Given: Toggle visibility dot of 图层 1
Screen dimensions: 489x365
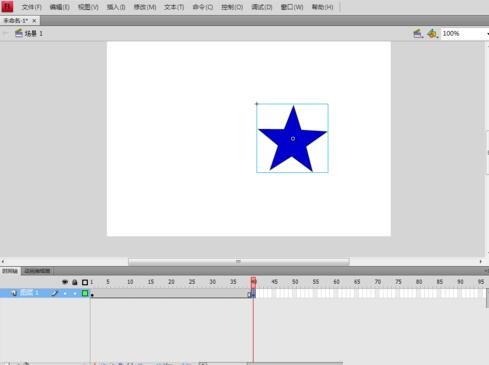Looking at the screenshot, I should [65, 293].
